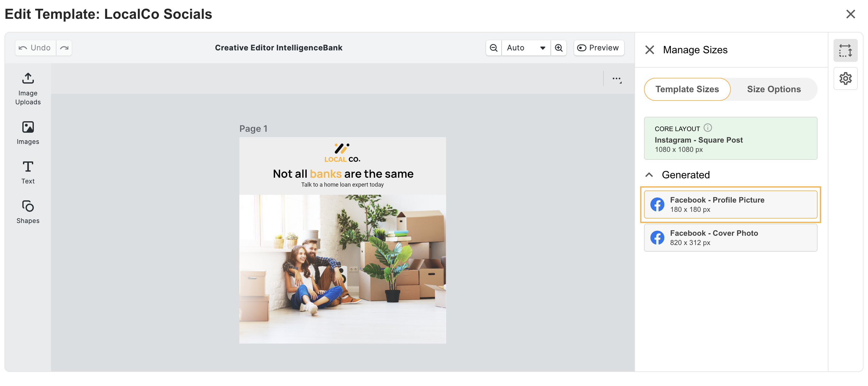Open the settings gear icon

click(845, 78)
